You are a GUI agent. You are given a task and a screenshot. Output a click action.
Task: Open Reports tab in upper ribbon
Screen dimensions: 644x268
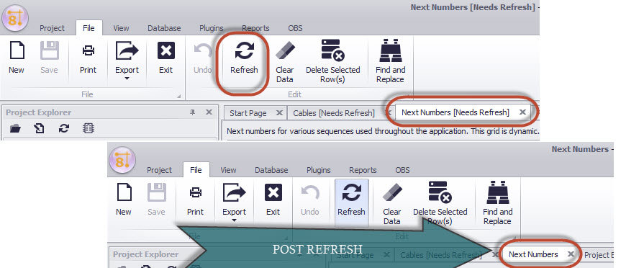tap(255, 28)
